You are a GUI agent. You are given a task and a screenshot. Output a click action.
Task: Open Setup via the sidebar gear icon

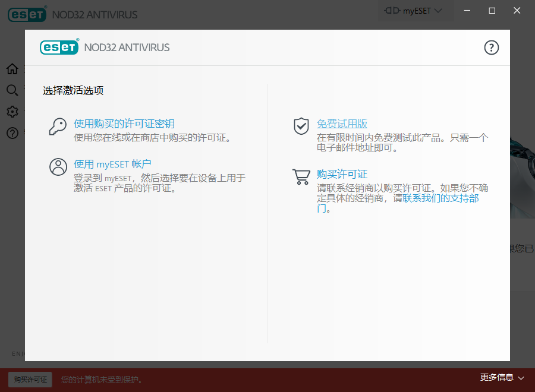pyautogui.click(x=12, y=112)
